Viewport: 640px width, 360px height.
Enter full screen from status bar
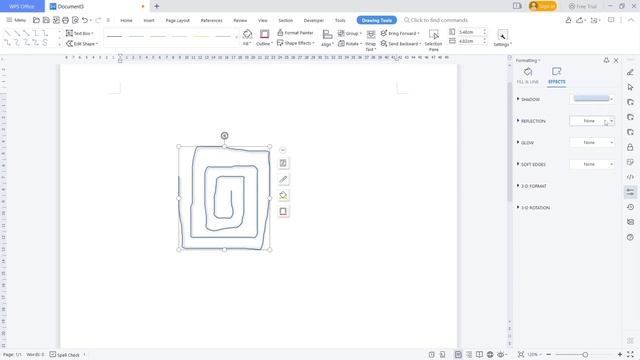631,354
